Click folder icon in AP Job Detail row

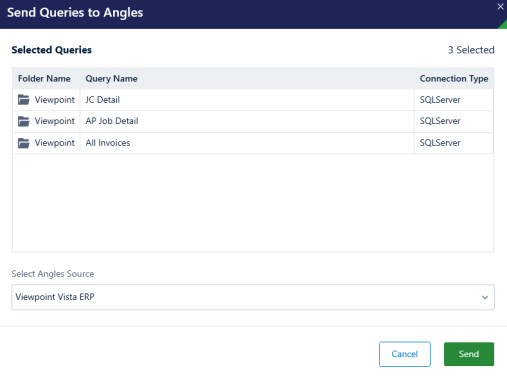click(x=24, y=121)
